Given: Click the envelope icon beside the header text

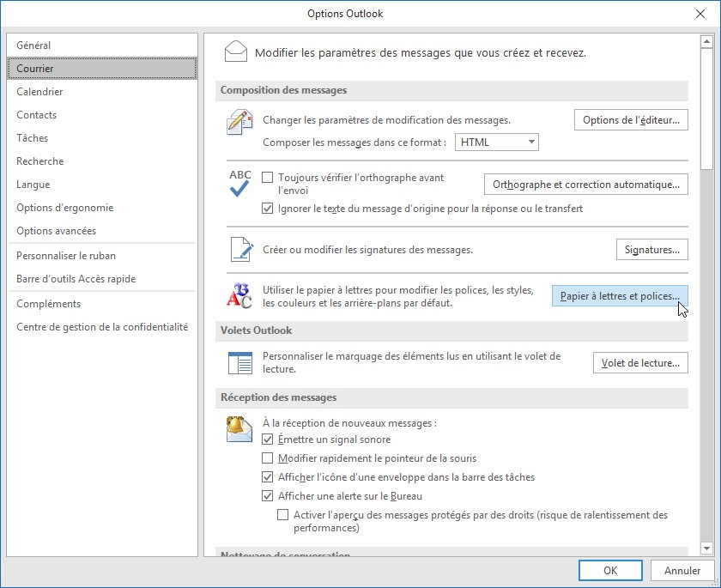Looking at the screenshot, I should pos(235,52).
